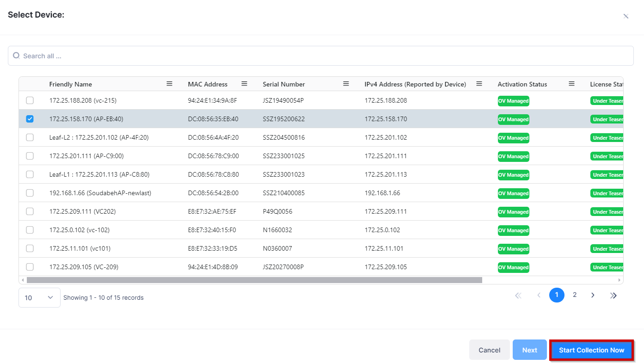Close the Select Device dialog

626,16
